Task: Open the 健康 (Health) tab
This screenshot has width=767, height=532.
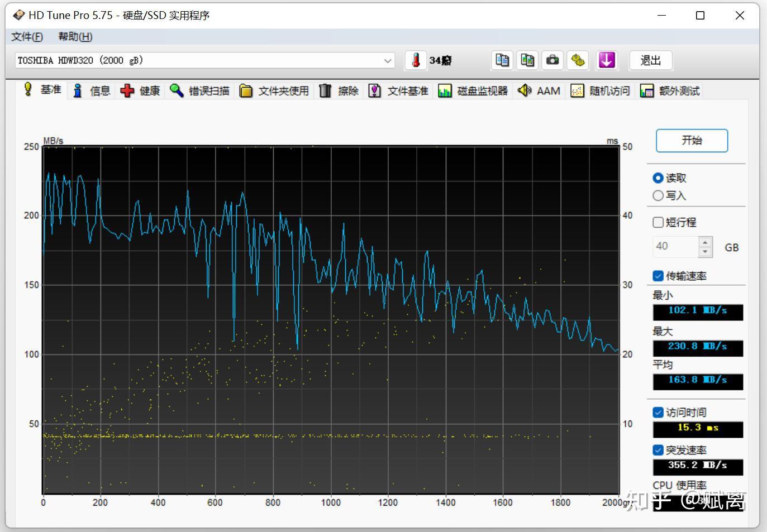Action: point(140,91)
